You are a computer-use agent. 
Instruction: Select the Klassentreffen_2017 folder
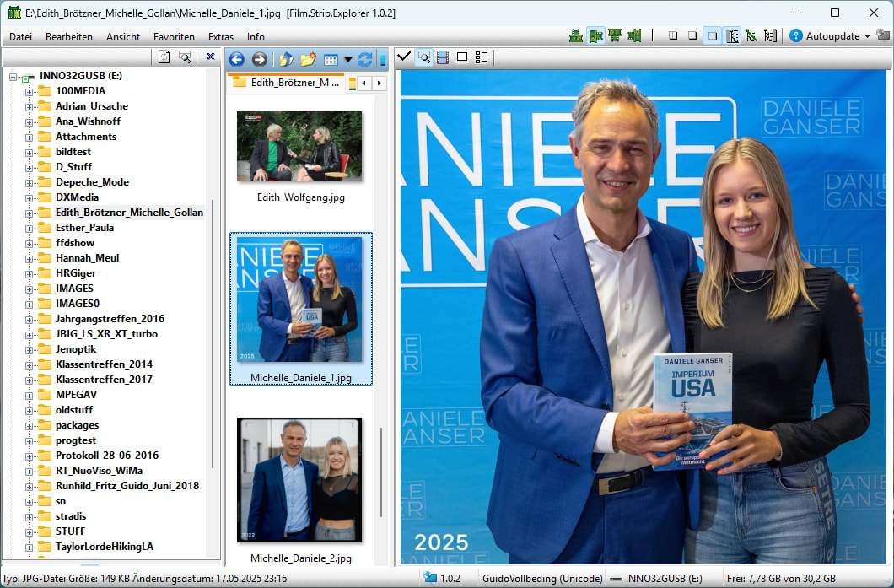tap(103, 380)
